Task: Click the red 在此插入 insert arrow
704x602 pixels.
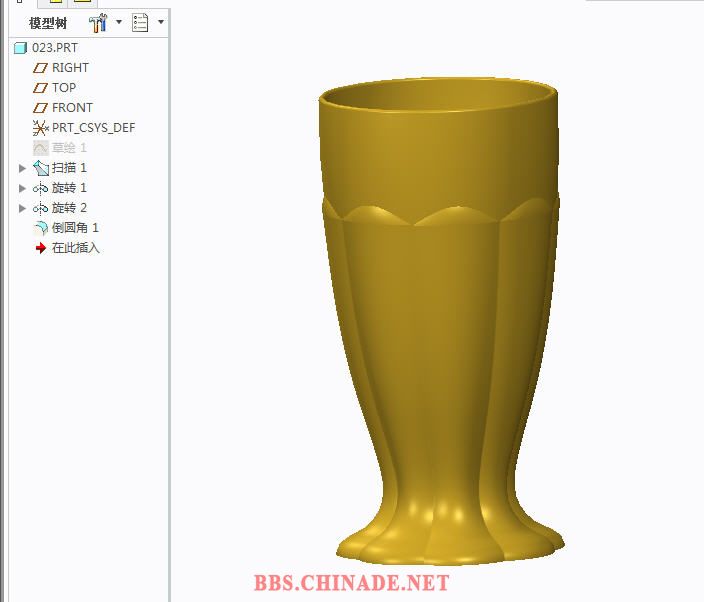Action: pyautogui.click(x=41, y=247)
